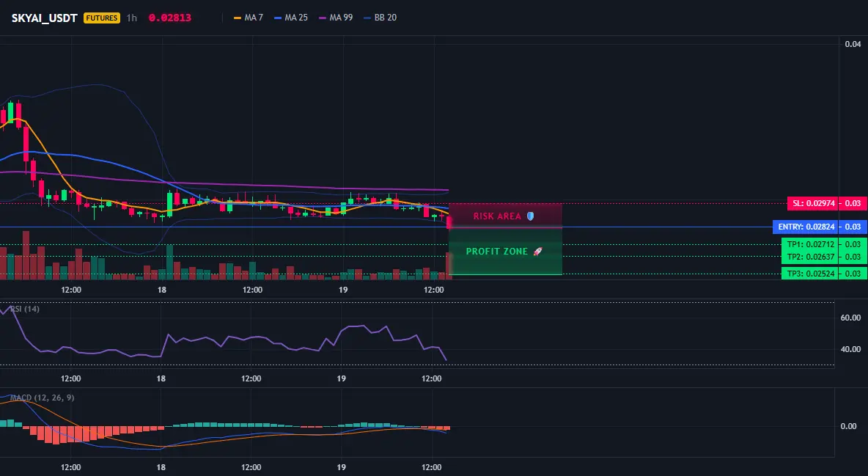Click the current price 0.02813
Viewport: 868px width, 476px height.
pos(170,18)
